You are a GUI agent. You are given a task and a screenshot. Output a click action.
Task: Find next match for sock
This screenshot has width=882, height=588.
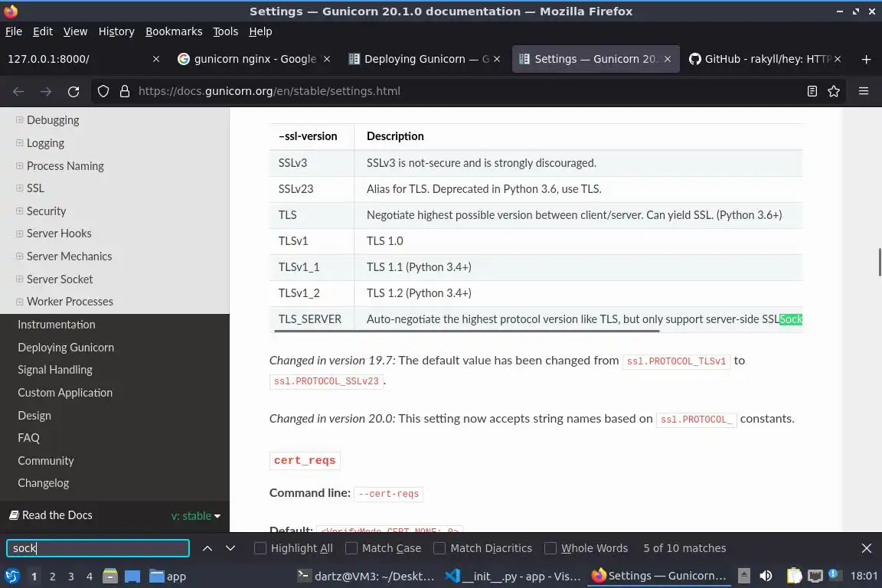230,548
